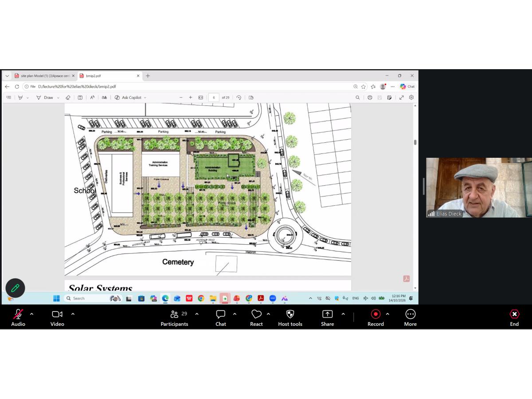Screen dimensions: 532x399
Task: Start camera with the Video button
Action: [57, 318]
